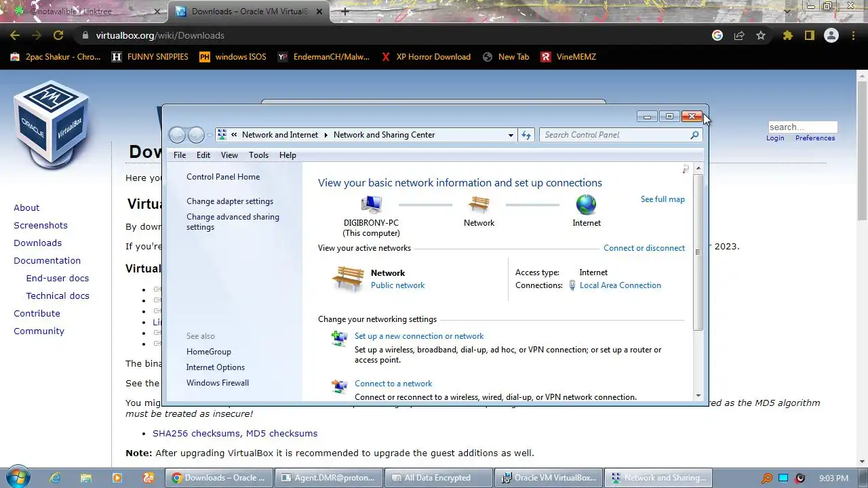
Task: Click the Control Panel scroll down arrow
Action: click(698, 395)
